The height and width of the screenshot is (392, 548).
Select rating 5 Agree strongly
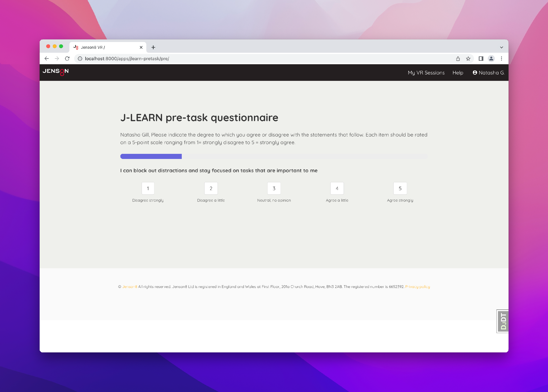coord(400,188)
